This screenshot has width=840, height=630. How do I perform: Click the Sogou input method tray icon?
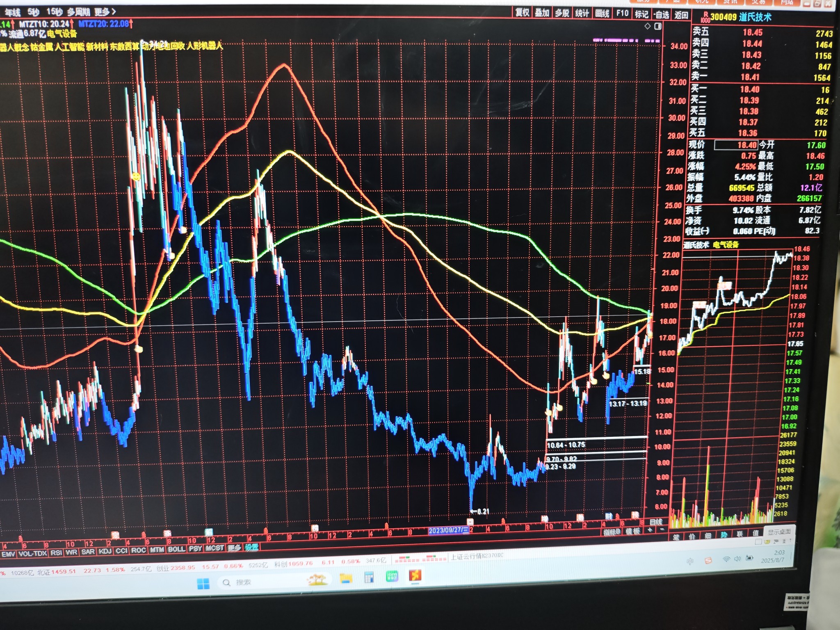click(708, 560)
